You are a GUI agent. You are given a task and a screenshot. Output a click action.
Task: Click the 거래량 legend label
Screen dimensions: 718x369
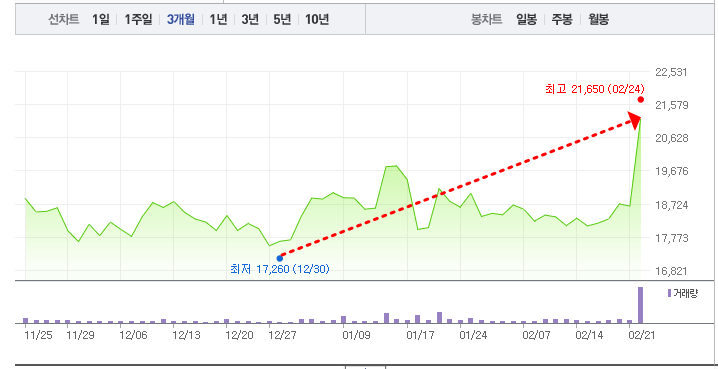(x=685, y=293)
